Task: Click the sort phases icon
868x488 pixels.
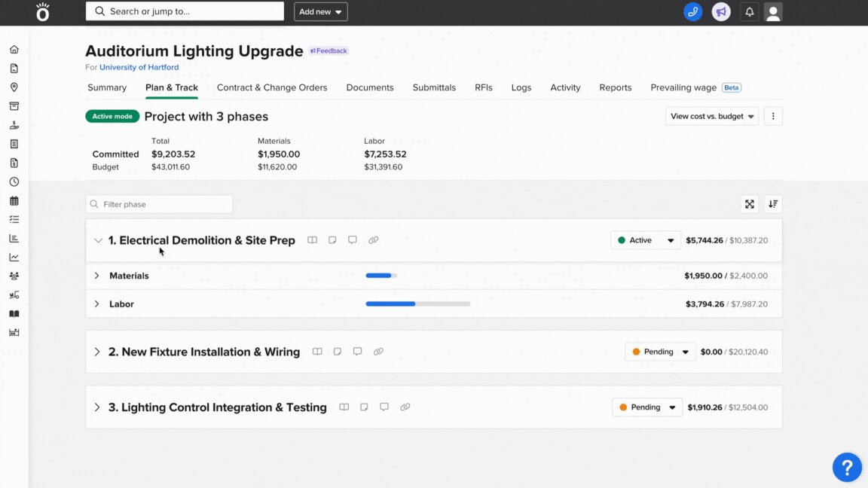Action: point(773,204)
